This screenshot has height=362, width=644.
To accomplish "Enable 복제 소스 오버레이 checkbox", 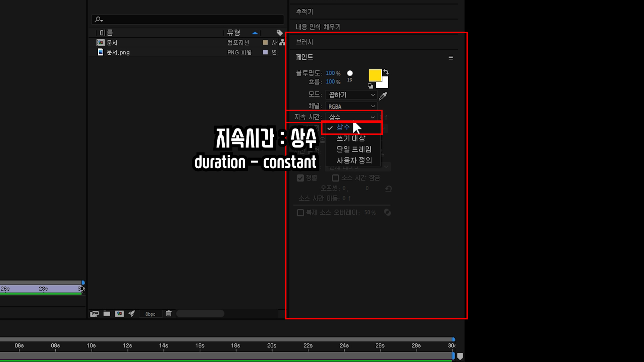I will 300,213.
